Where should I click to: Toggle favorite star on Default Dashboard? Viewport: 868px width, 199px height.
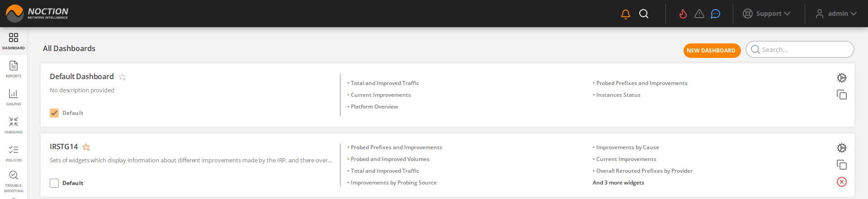122,77
